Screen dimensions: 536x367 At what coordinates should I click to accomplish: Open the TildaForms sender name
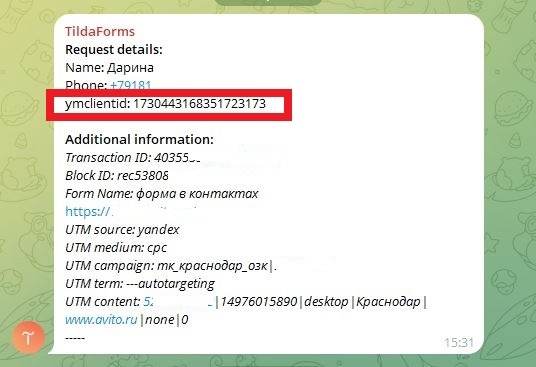(100, 31)
